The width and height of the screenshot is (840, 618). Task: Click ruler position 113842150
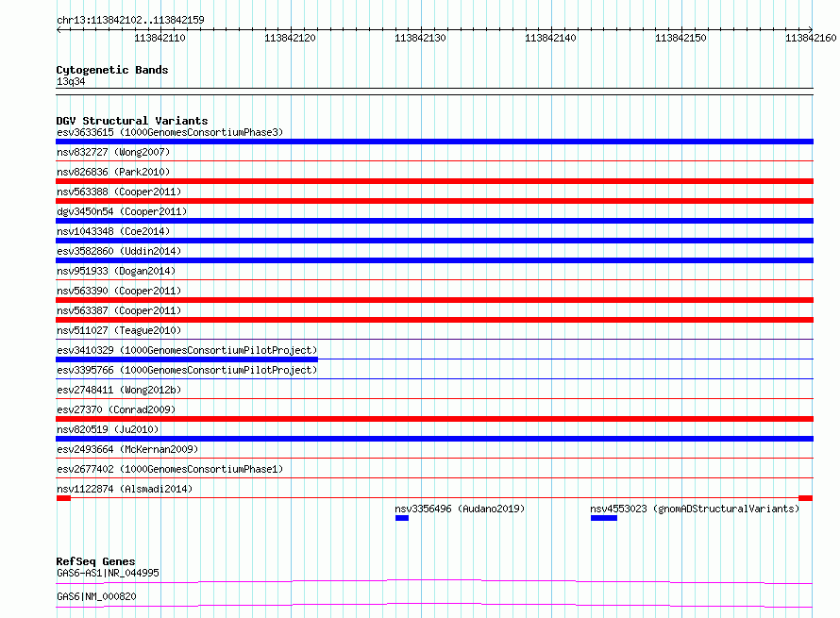click(680, 38)
